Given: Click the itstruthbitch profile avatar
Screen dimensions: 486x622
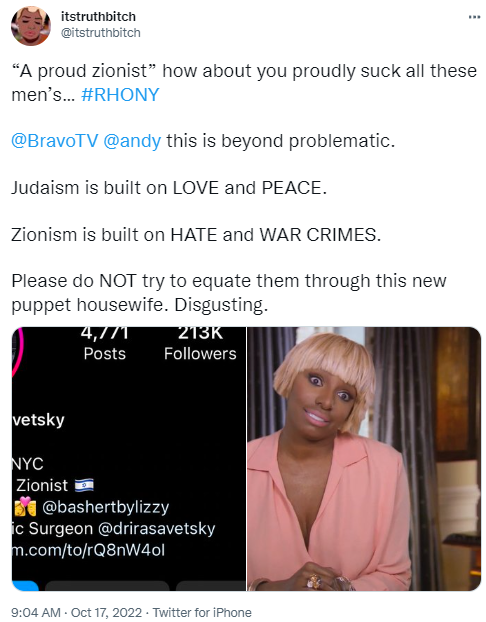Looking at the screenshot, I should point(31,26).
